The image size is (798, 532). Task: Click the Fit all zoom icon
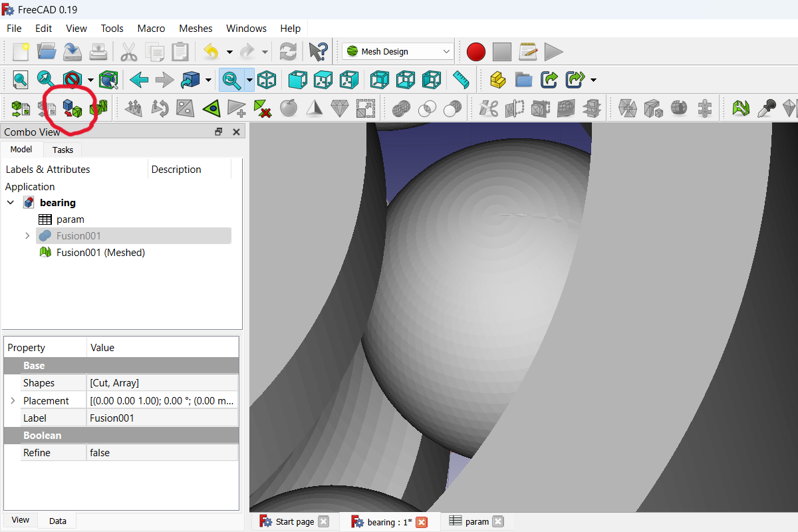click(x=20, y=80)
